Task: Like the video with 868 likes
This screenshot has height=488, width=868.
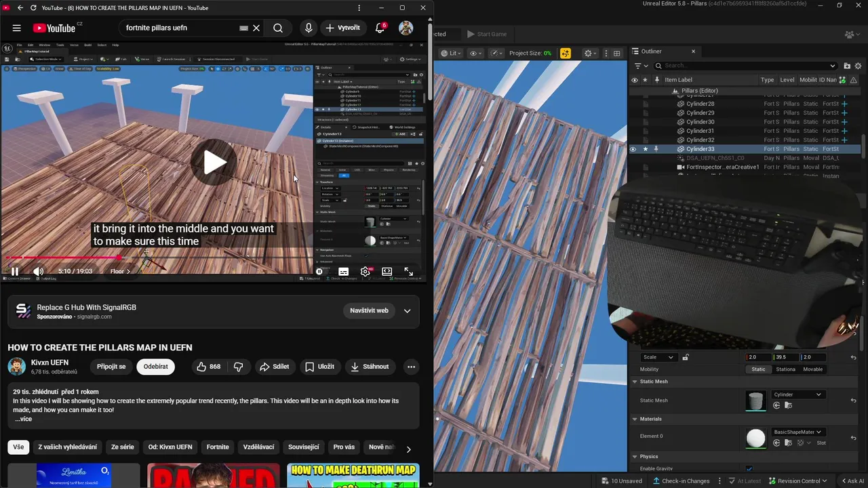Action: tap(209, 367)
